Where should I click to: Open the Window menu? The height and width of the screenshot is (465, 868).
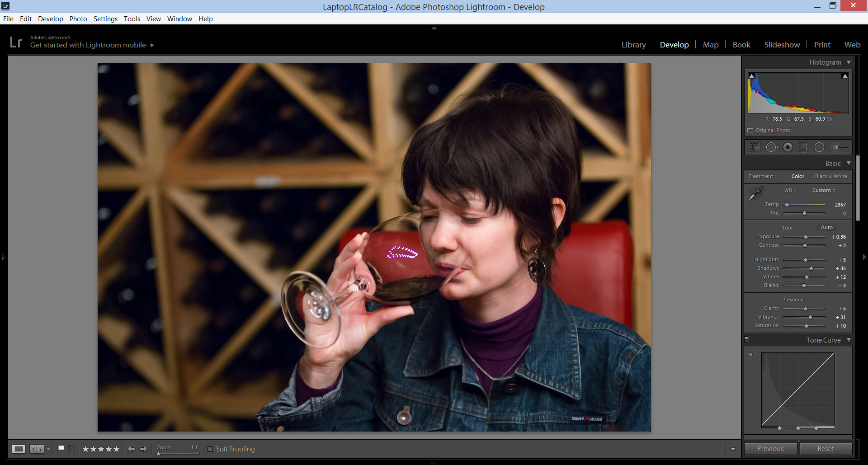point(179,19)
